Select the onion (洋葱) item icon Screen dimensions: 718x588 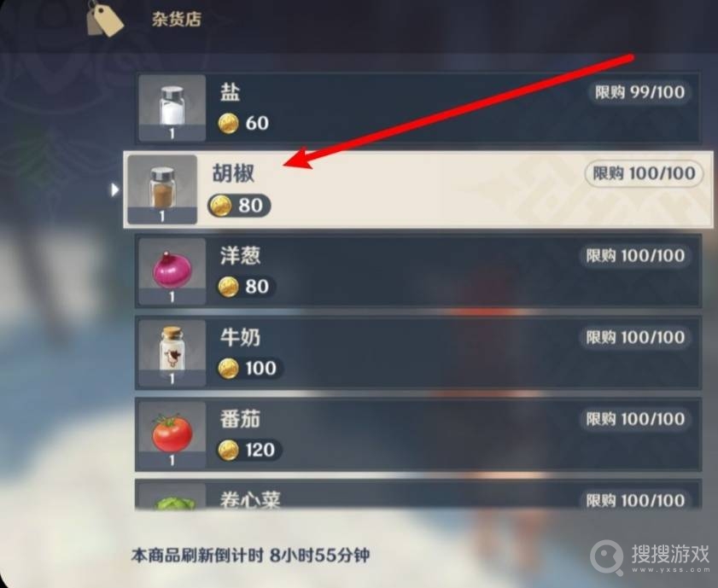[x=172, y=271]
